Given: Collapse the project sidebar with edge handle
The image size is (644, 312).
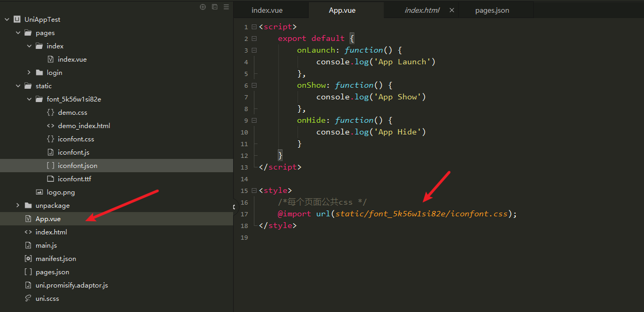Looking at the screenshot, I should point(234,206).
